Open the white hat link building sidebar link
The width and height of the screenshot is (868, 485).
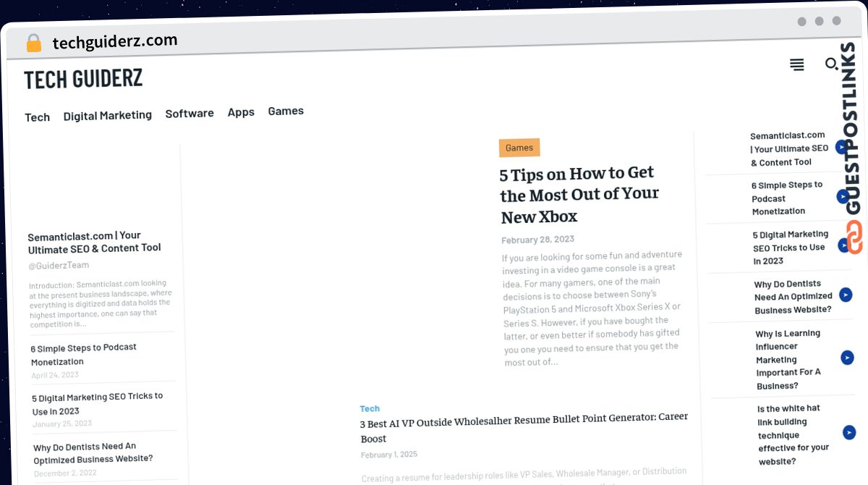coord(793,434)
